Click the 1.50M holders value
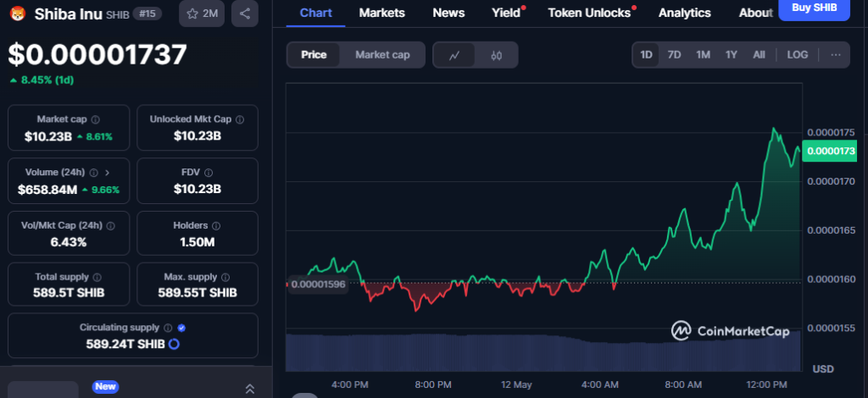Image resolution: width=868 pixels, height=398 pixels. point(197,241)
